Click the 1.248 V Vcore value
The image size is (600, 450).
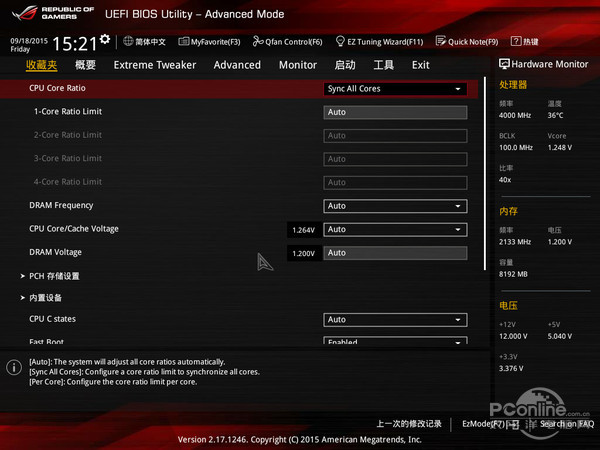coord(560,147)
